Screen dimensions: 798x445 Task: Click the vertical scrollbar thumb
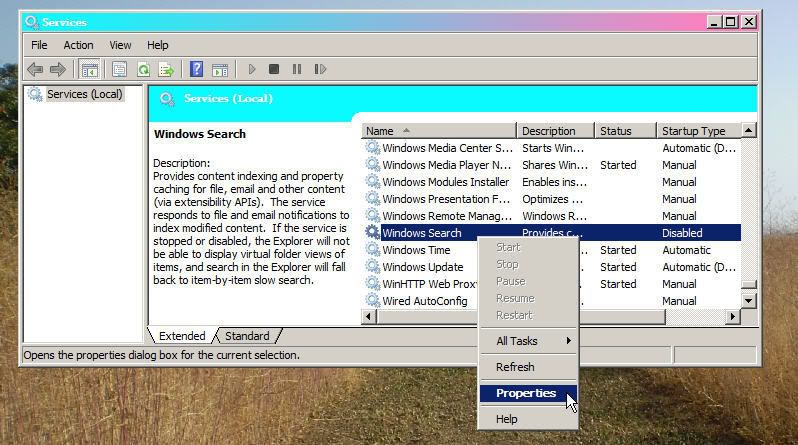pos(748,284)
